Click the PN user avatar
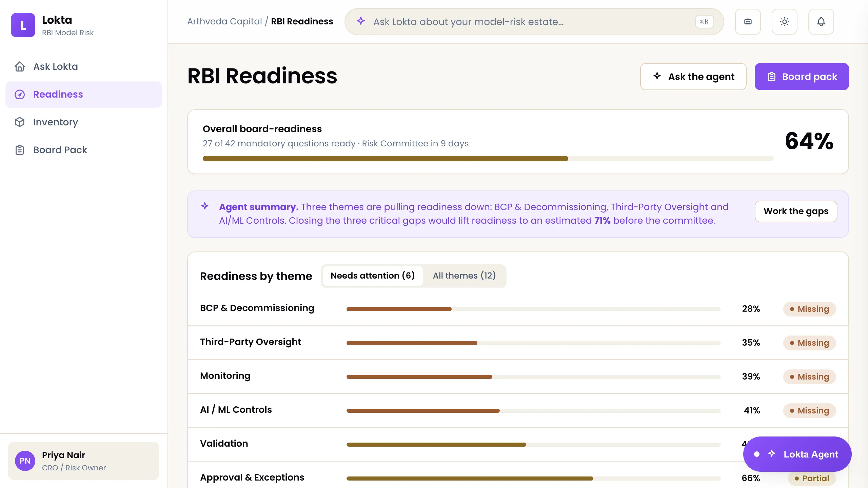This screenshot has width=868, height=488. [x=25, y=461]
